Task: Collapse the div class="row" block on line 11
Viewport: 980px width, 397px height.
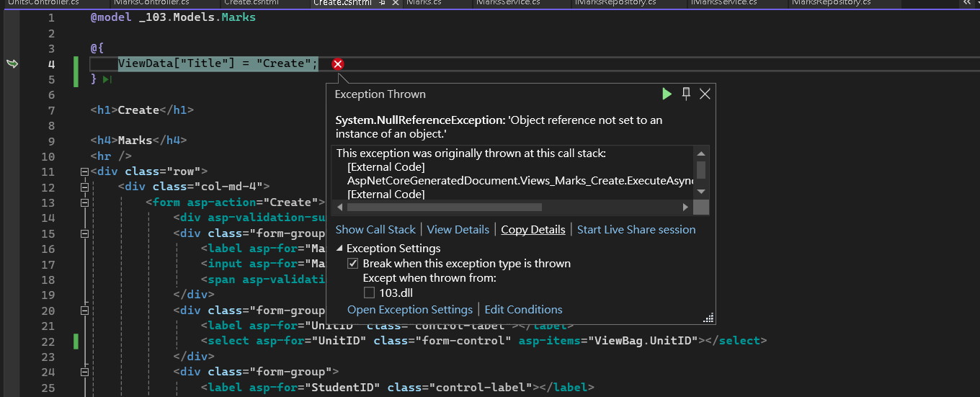Action: 84,172
